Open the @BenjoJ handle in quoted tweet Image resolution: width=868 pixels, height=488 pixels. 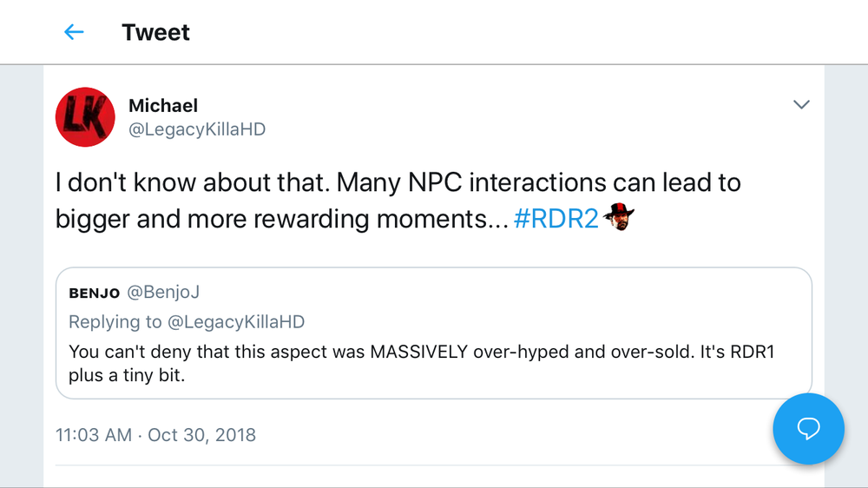click(x=163, y=293)
